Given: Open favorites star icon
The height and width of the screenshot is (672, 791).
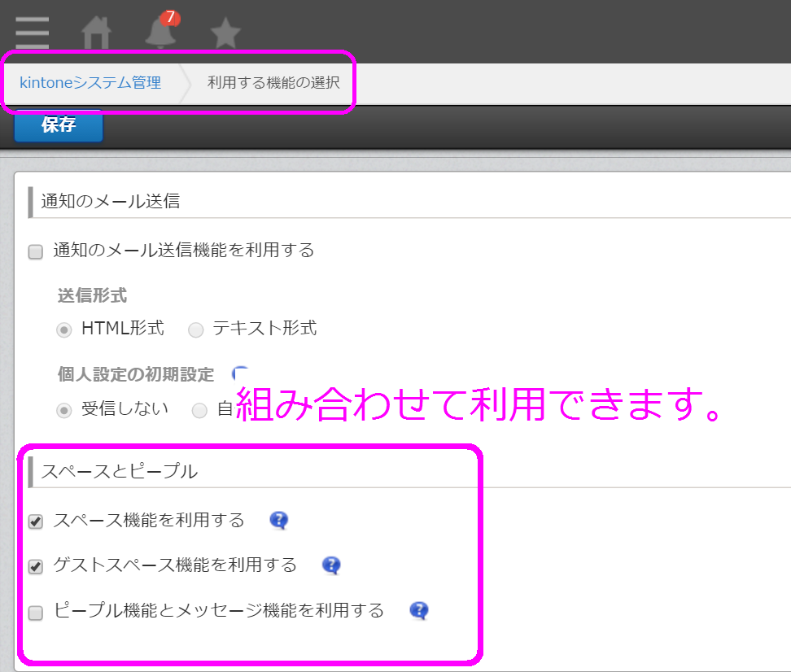Looking at the screenshot, I should click(225, 33).
